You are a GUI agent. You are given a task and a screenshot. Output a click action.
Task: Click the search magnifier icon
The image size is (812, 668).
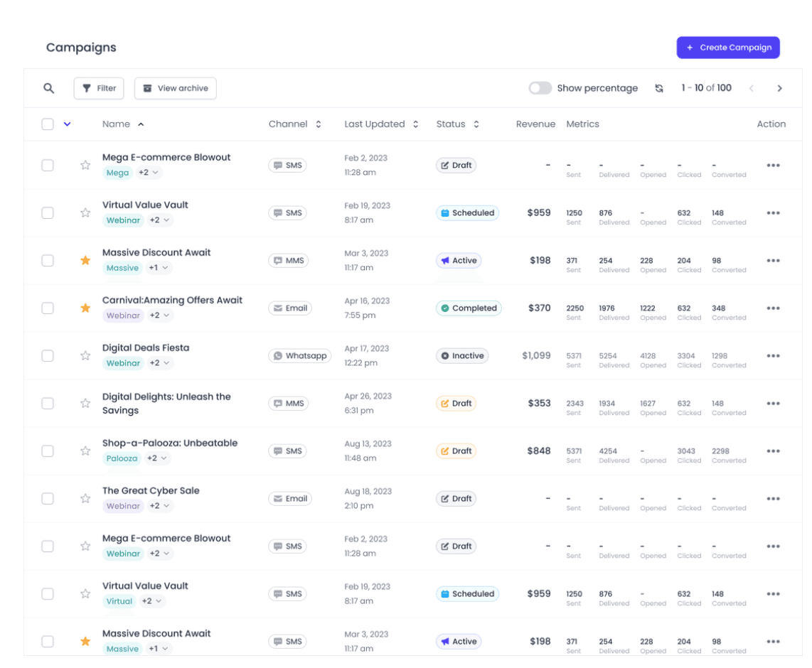[x=48, y=88]
